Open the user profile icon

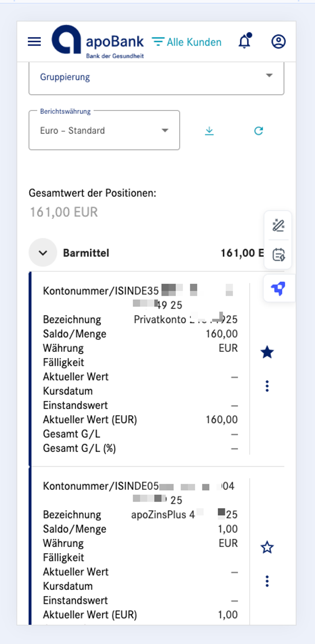(x=278, y=42)
